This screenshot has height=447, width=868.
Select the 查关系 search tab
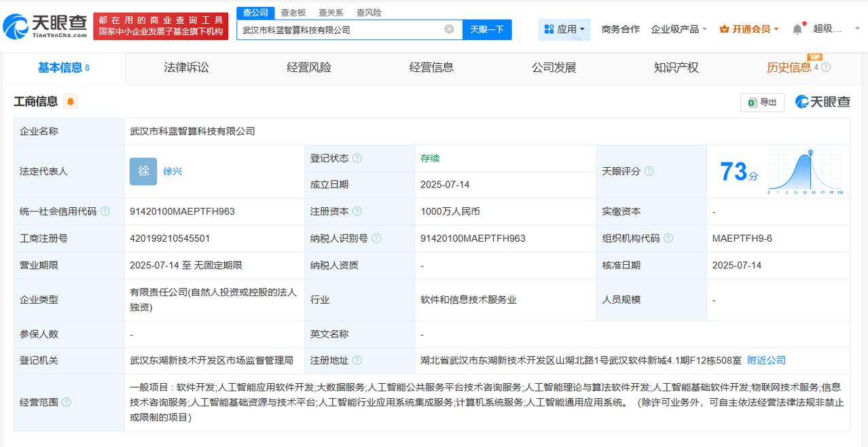click(331, 13)
